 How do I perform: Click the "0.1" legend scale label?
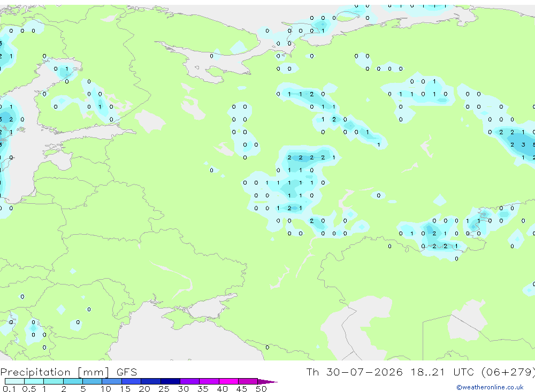9,389
